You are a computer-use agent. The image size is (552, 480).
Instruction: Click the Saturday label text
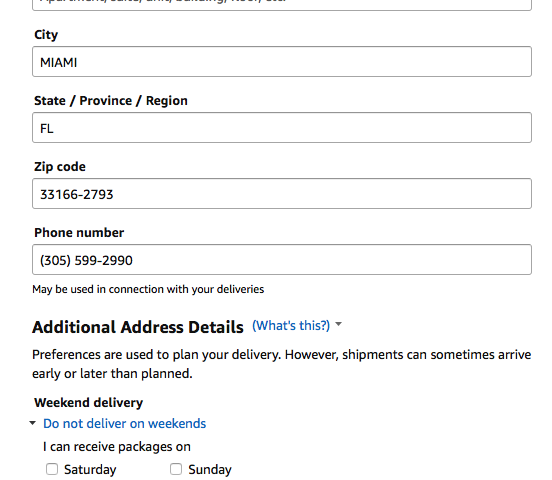(90, 469)
